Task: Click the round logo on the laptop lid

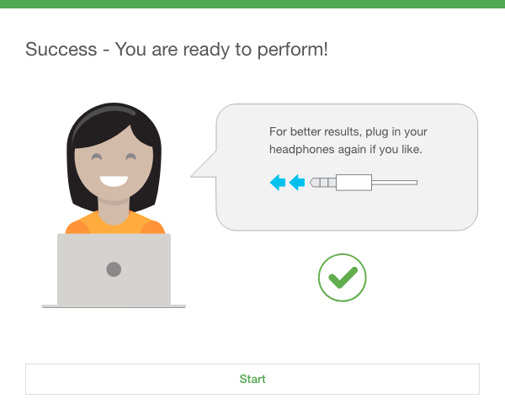Action: click(114, 269)
